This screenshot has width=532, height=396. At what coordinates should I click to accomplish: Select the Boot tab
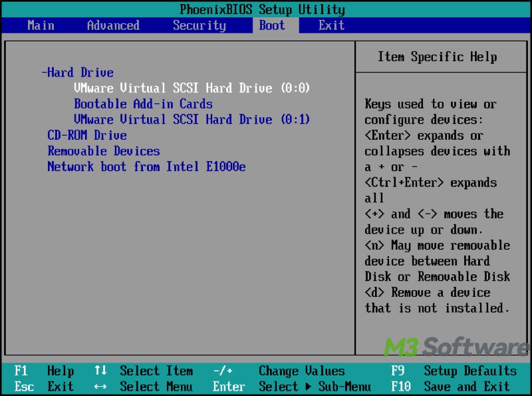(272, 25)
